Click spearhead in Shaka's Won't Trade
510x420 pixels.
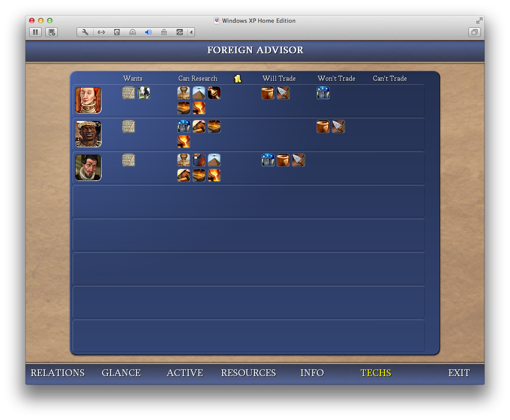coord(338,126)
